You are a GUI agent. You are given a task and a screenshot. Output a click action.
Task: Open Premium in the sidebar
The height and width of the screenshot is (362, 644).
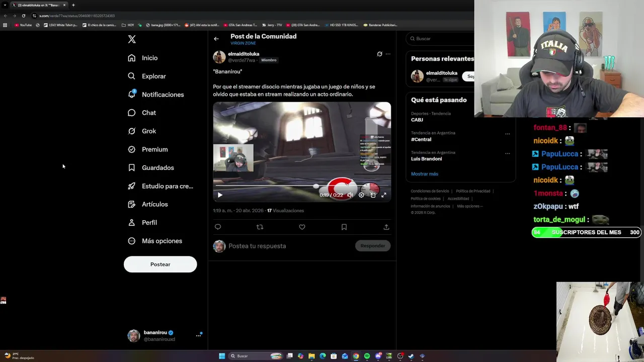tap(148, 149)
